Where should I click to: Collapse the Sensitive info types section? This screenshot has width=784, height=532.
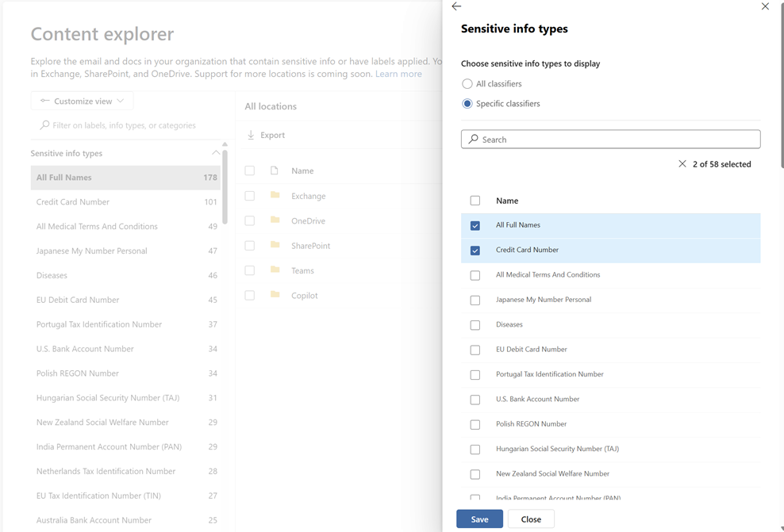click(x=214, y=152)
